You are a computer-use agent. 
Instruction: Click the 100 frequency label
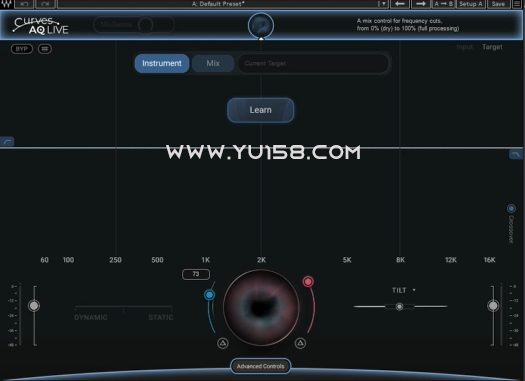point(68,260)
